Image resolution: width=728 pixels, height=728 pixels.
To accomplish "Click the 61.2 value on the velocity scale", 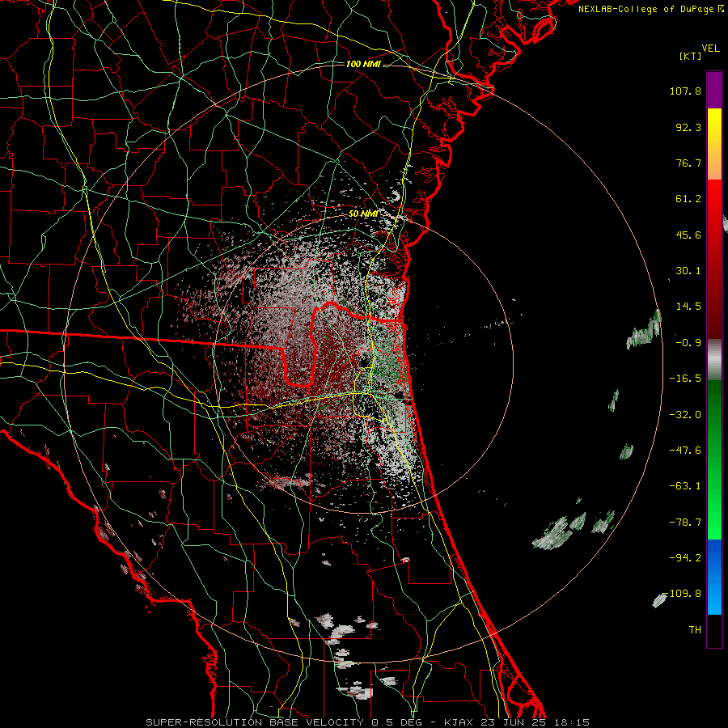I will (x=688, y=199).
